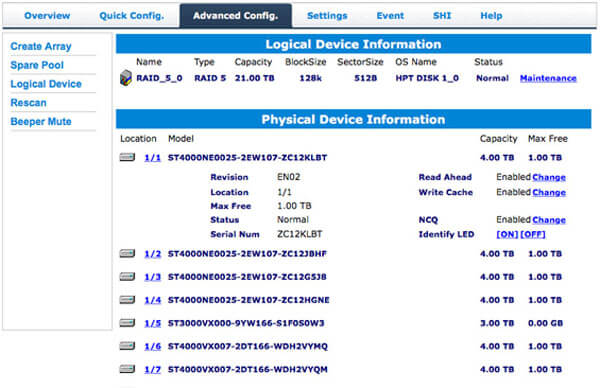Open Create Array in the sidebar
This screenshot has height=388, width=600.
pos(41,46)
